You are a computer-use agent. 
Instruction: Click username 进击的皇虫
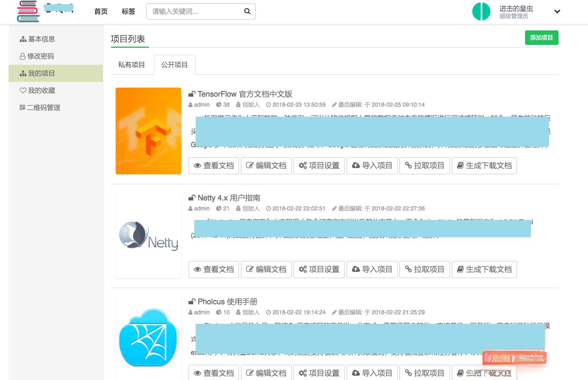click(x=516, y=8)
